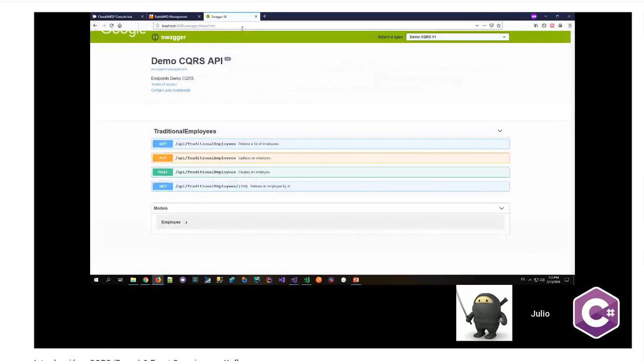Viewport: 644px width, 361px height.
Task: Open Task View on the taskbar
Action: coord(120,279)
